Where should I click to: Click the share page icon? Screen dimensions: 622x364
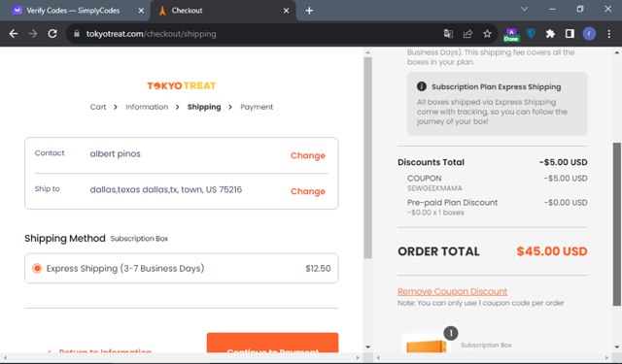pyautogui.click(x=467, y=34)
